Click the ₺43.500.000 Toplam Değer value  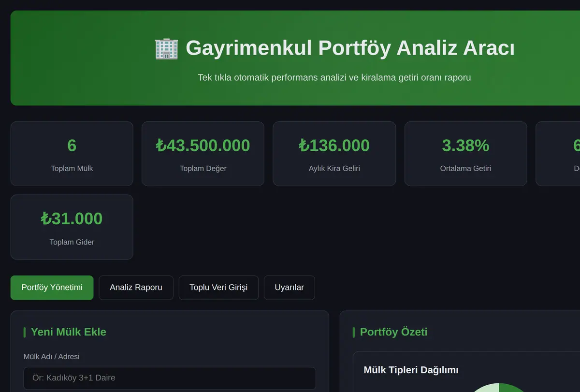(x=203, y=145)
